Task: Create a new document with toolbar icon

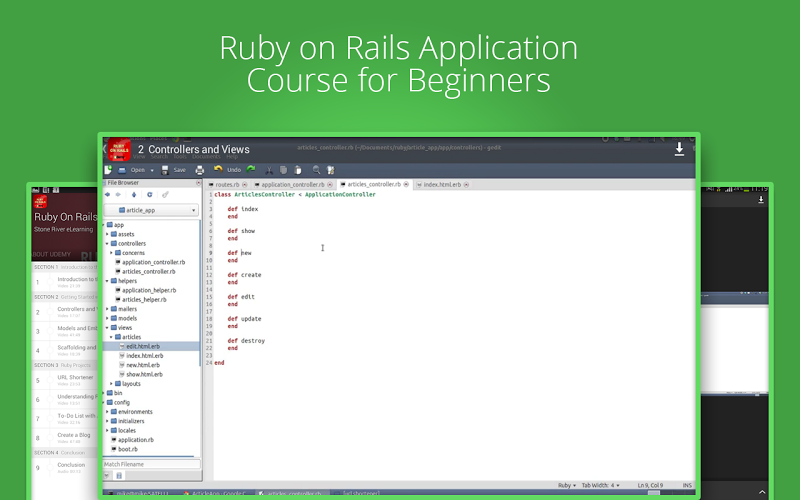Action: [x=108, y=170]
